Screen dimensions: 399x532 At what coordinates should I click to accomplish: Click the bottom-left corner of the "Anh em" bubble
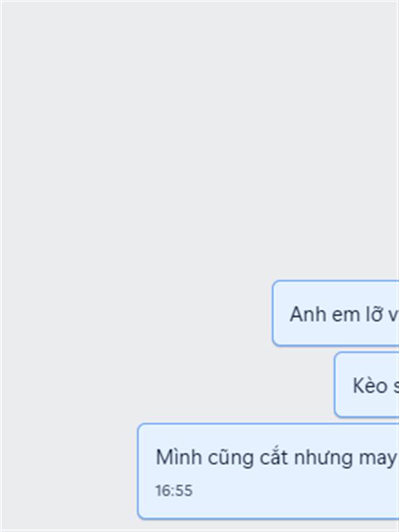[275, 343]
